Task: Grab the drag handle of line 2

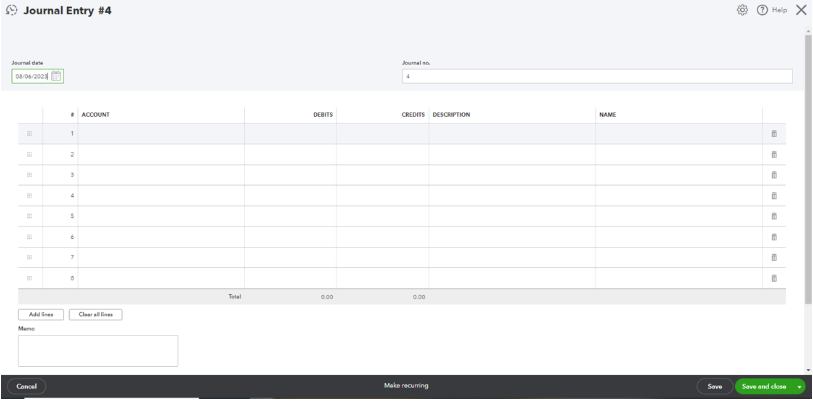Action: [30, 155]
